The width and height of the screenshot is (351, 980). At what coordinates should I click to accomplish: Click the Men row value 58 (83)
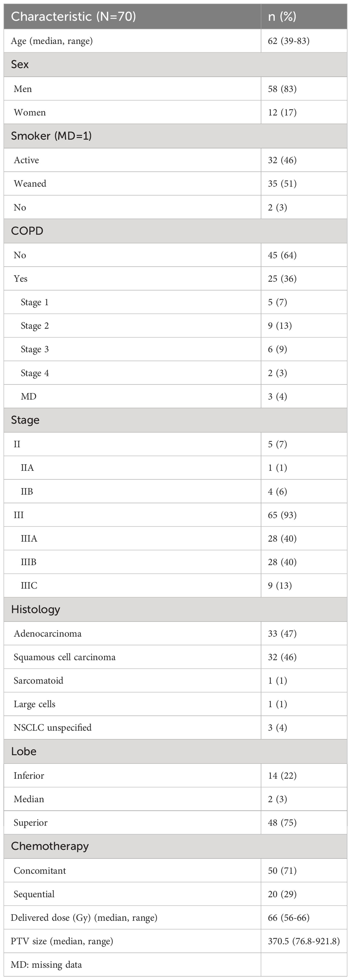point(282,89)
